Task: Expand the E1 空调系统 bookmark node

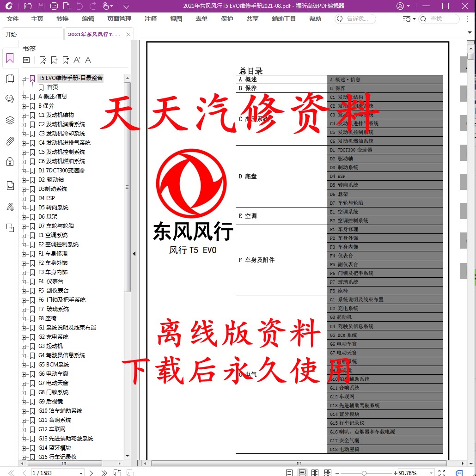Action: point(24,236)
